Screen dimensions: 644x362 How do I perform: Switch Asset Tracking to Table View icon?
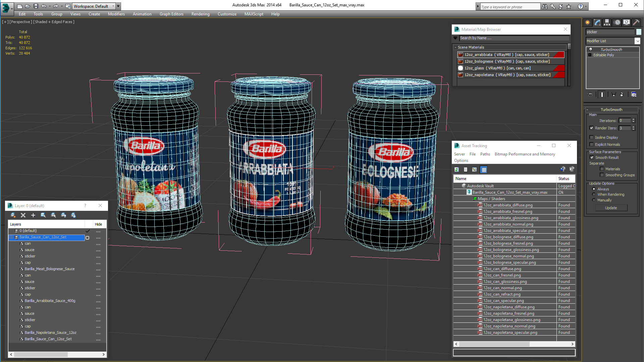(484, 170)
